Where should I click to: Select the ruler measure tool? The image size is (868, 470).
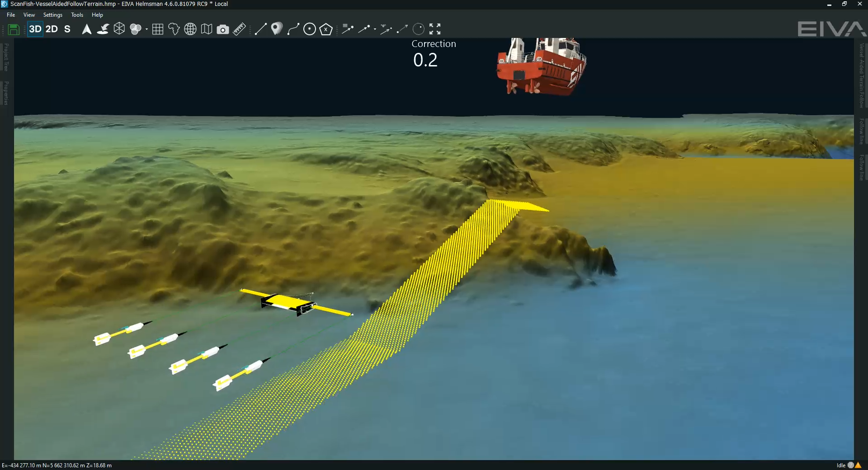point(239,29)
